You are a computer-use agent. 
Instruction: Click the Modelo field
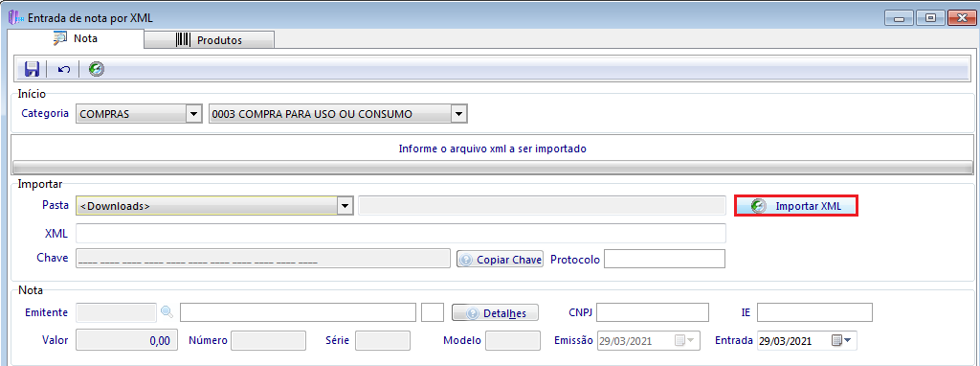coord(513,341)
